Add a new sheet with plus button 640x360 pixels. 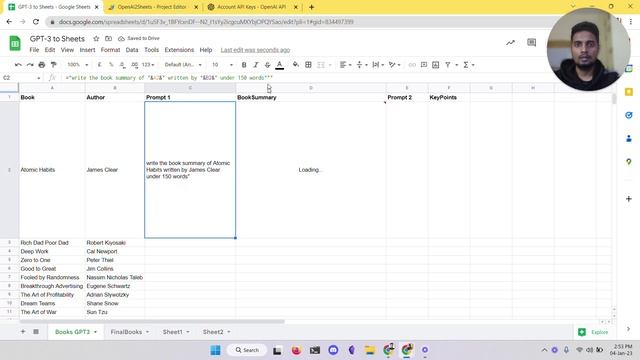pyautogui.click(x=23, y=332)
